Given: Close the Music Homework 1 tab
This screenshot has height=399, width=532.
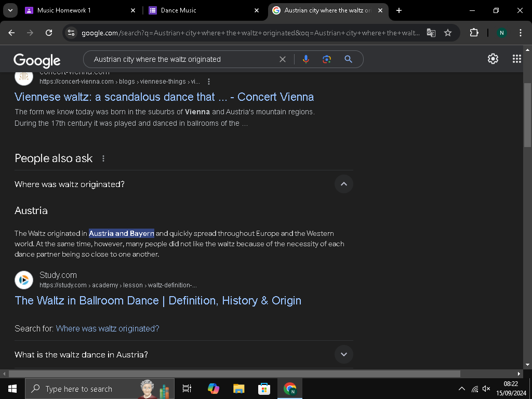Looking at the screenshot, I should [133, 10].
